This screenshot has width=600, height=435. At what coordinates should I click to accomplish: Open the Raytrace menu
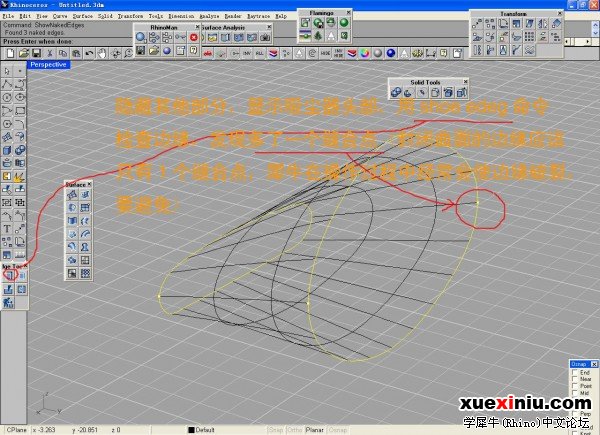[x=258, y=16]
